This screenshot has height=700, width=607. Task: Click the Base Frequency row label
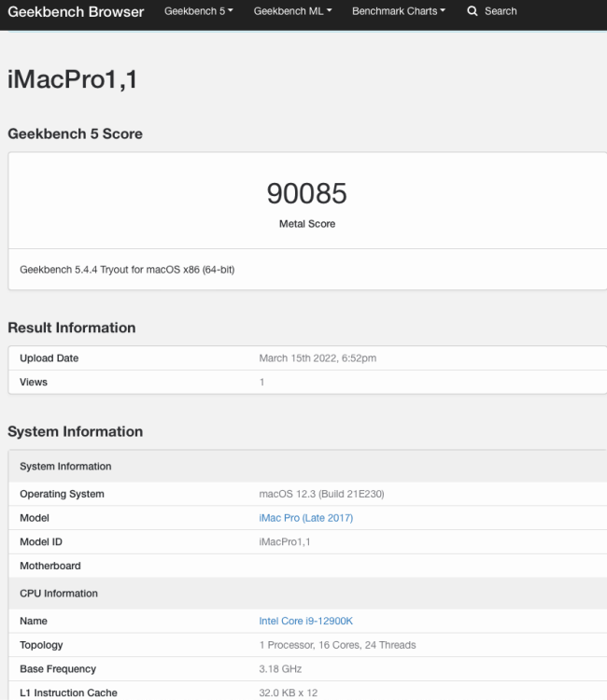(58, 669)
